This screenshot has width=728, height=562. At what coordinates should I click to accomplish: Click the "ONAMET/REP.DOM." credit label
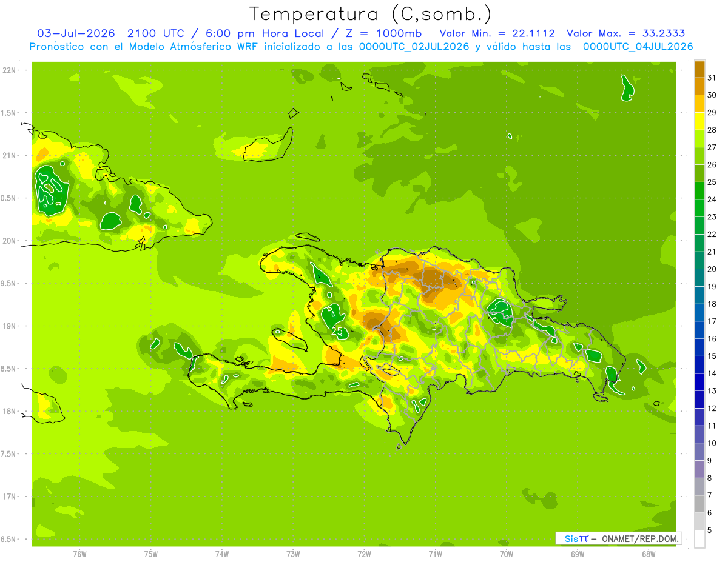[x=640, y=538]
